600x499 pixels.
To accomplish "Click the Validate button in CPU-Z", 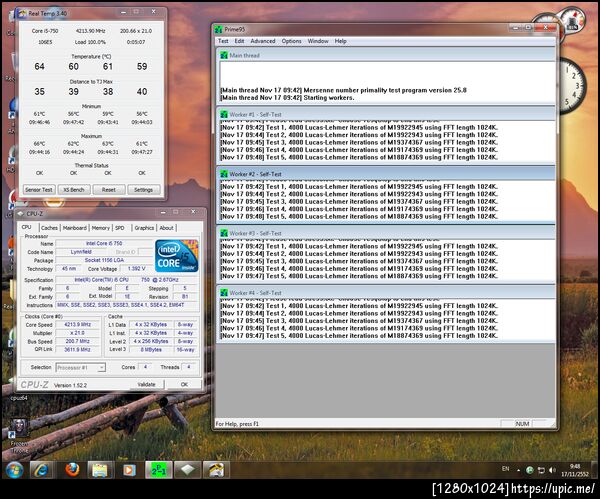I will pos(147,384).
